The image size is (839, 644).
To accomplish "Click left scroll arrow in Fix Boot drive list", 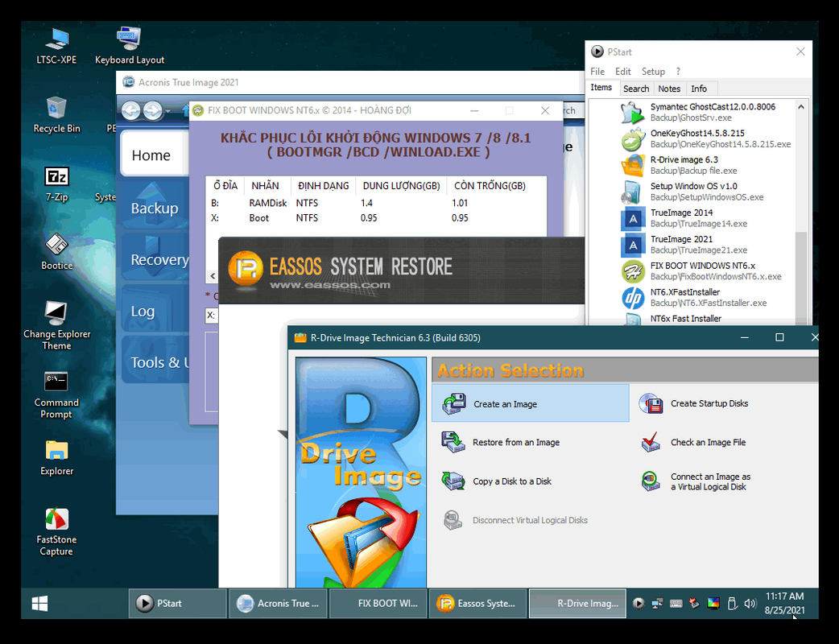I will click(x=213, y=276).
